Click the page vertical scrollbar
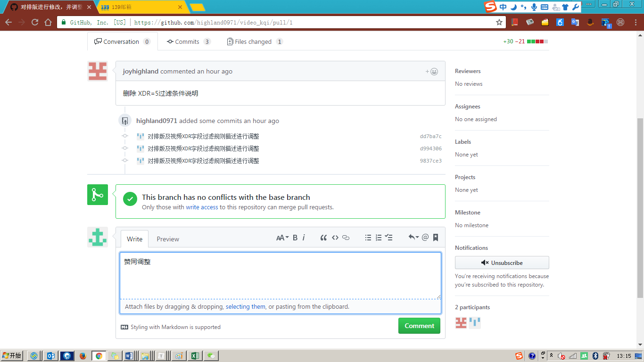This screenshot has width=644, height=362. click(640, 207)
